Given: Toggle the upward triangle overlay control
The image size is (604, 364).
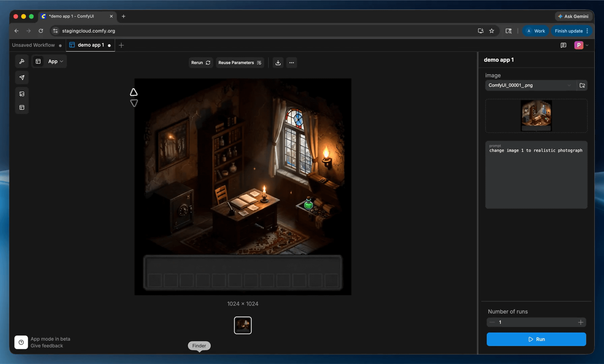Looking at the screenshot, I should tap(134, 92).
